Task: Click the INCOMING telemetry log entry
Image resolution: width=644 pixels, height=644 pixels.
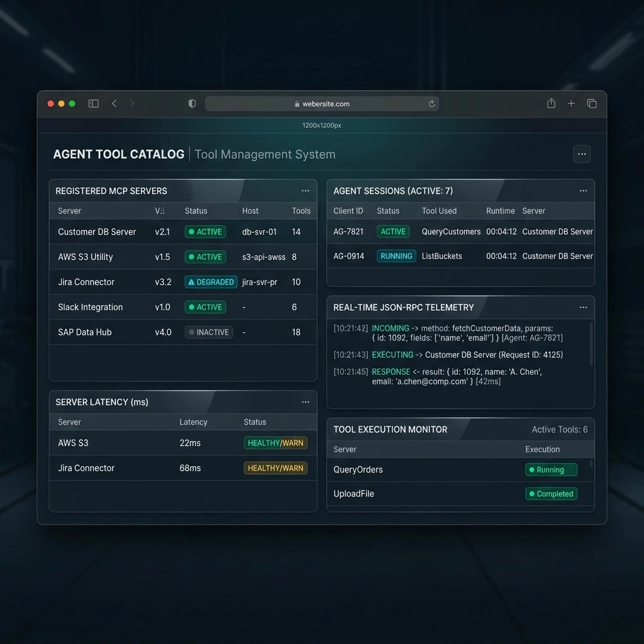Action: pyautogui.click(x=448, y=333)
